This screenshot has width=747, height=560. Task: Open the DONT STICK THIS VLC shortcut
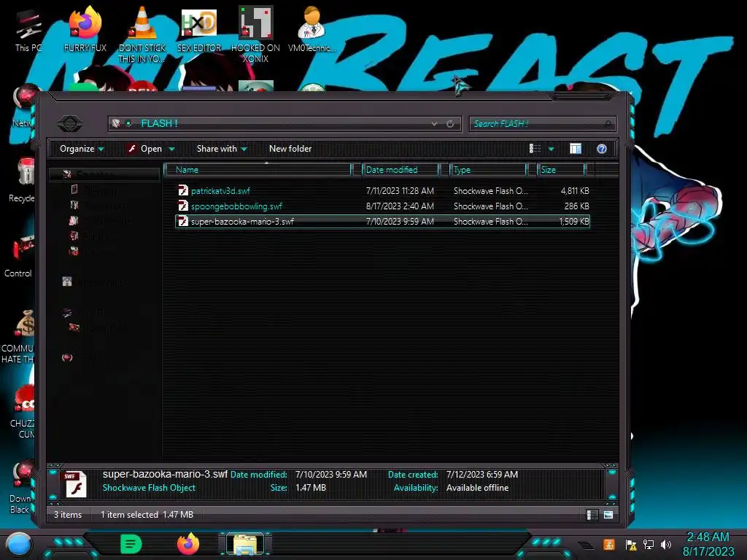(x=142, y=34)
